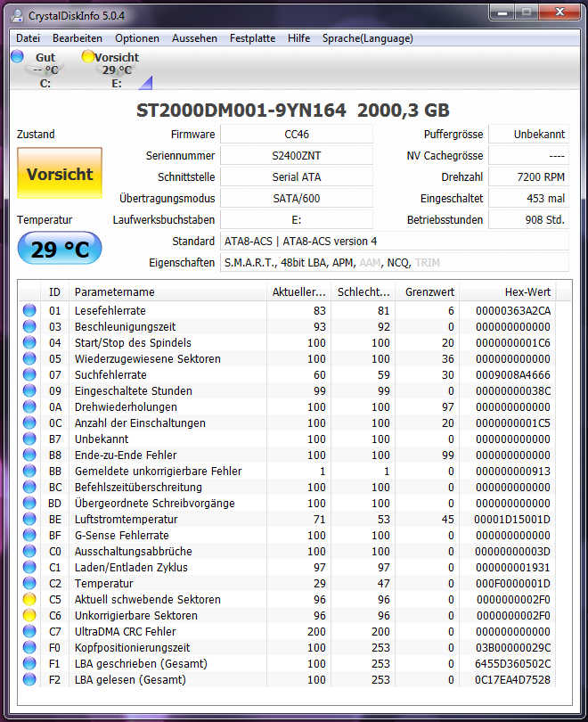Click status icon of Laden/Entladen Zyklus
The height and width of the screenshot is (722, 588).
29,567
